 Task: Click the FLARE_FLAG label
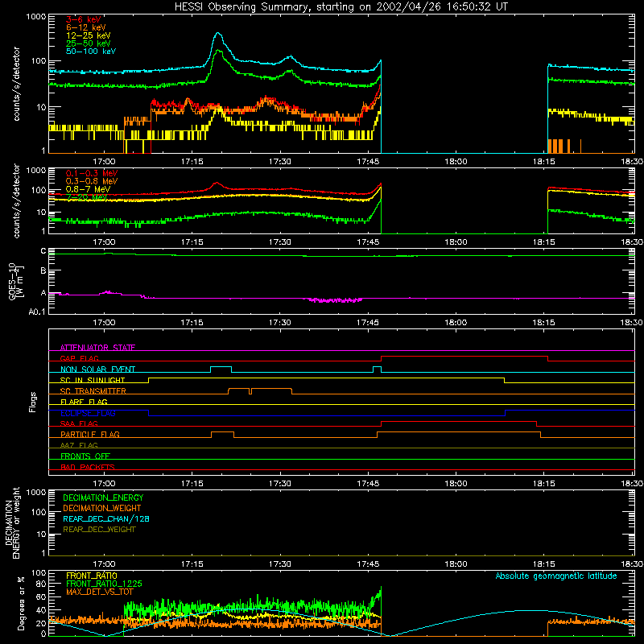pyautogui.click(x=84, y=402)
